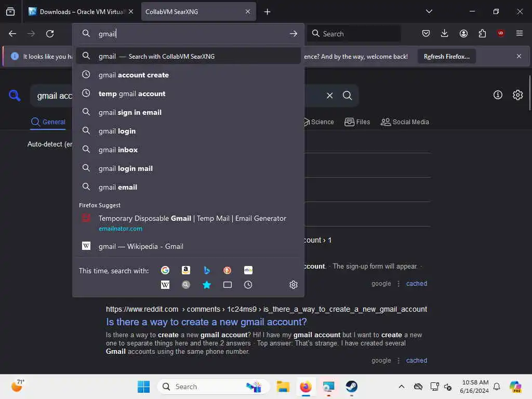This screenshot has height=399, width=532.
Task: Click the Windows taskbar Search box
Action: pyautogui.click(x=213, y=387)
